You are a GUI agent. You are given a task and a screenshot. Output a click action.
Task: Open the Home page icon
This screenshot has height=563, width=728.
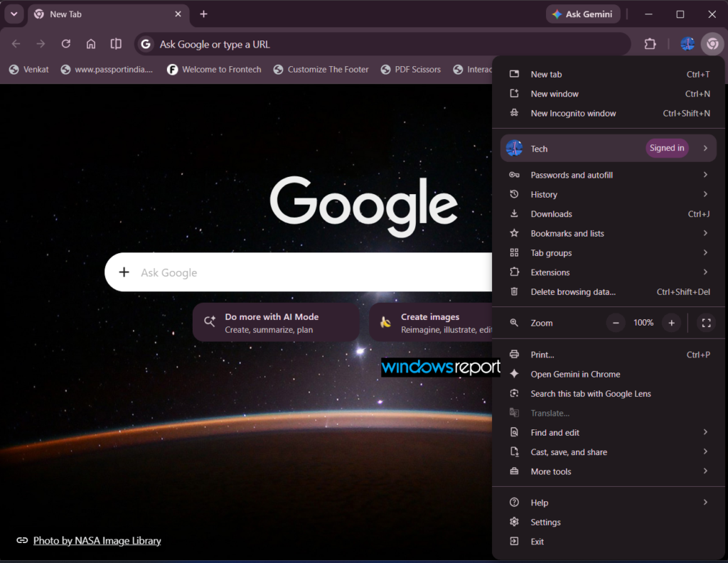[x=91, y=44]
